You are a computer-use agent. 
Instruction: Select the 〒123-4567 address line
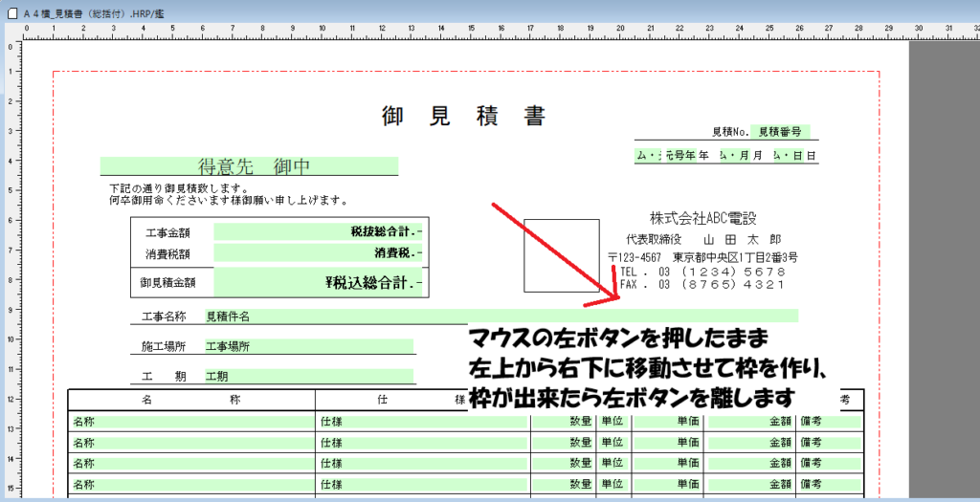click(702, 257)
